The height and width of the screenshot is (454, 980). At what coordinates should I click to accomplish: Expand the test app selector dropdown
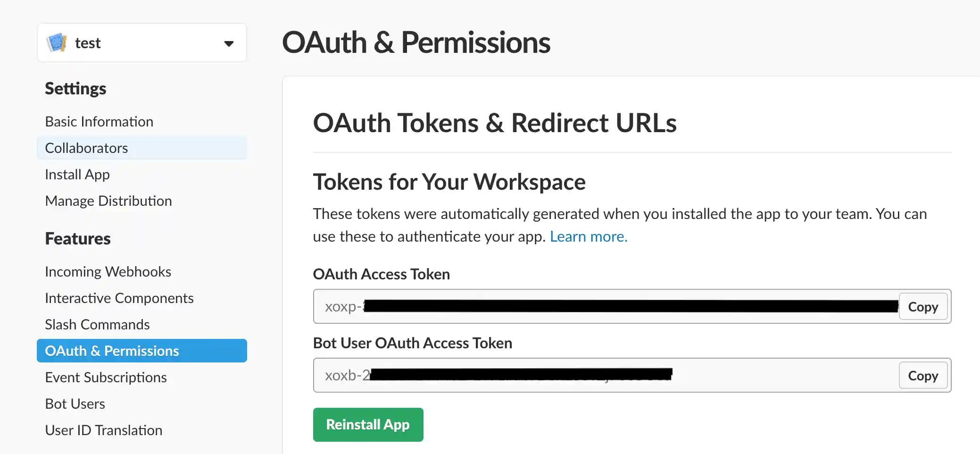(229, 43)
